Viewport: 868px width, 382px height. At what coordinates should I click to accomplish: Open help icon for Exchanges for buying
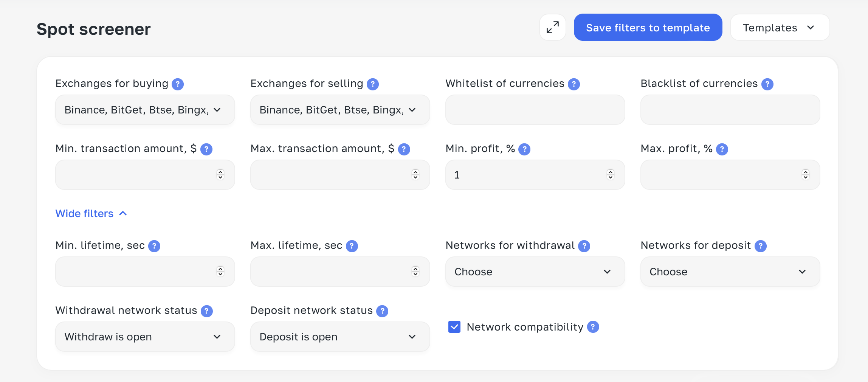click(178, 84)
